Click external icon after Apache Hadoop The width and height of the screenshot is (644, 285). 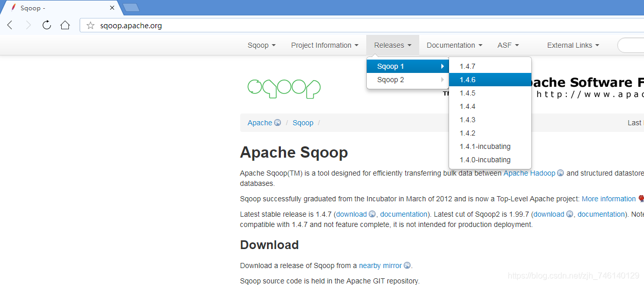[561, 174]
